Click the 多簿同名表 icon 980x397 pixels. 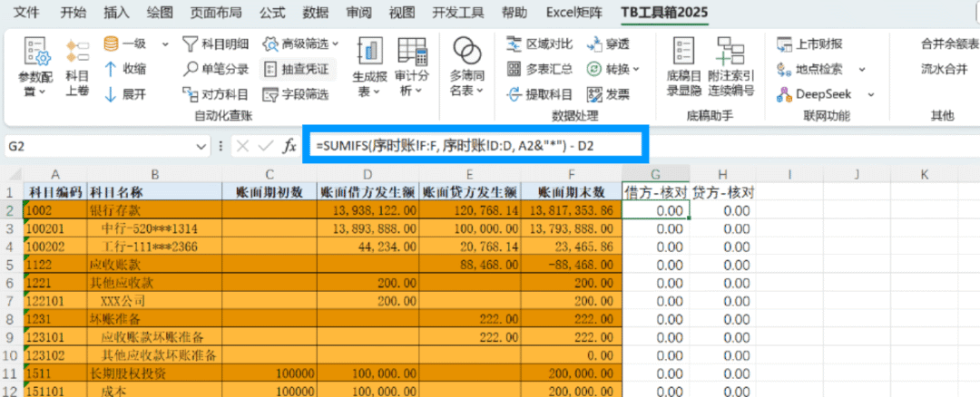(x=467, y=50)
